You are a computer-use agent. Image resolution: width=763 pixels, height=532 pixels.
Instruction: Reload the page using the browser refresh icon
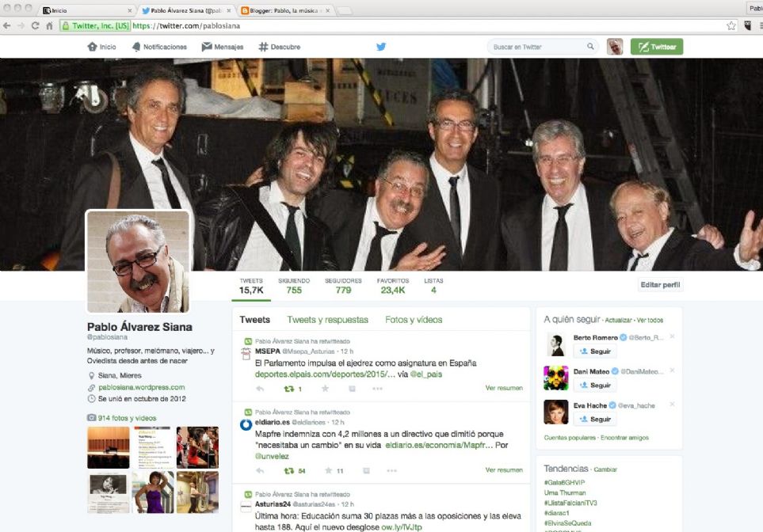(x=35, y=25)
